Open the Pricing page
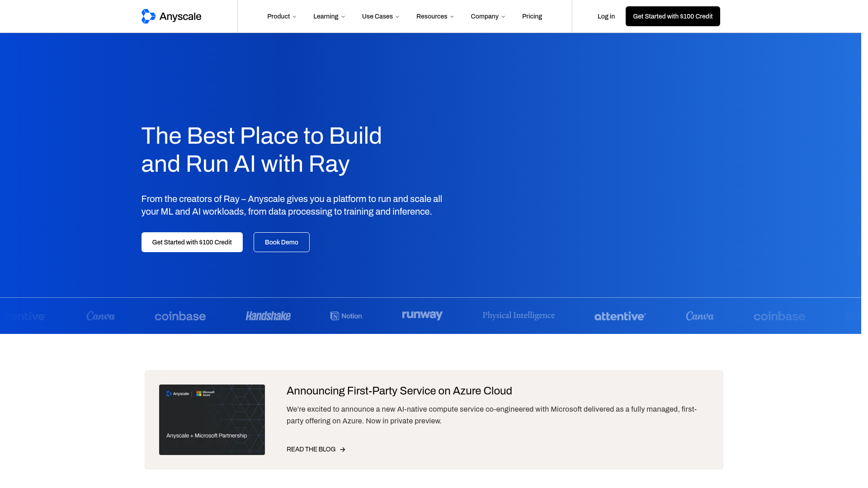The image size is (868, 488). click(x=532, y=16)
